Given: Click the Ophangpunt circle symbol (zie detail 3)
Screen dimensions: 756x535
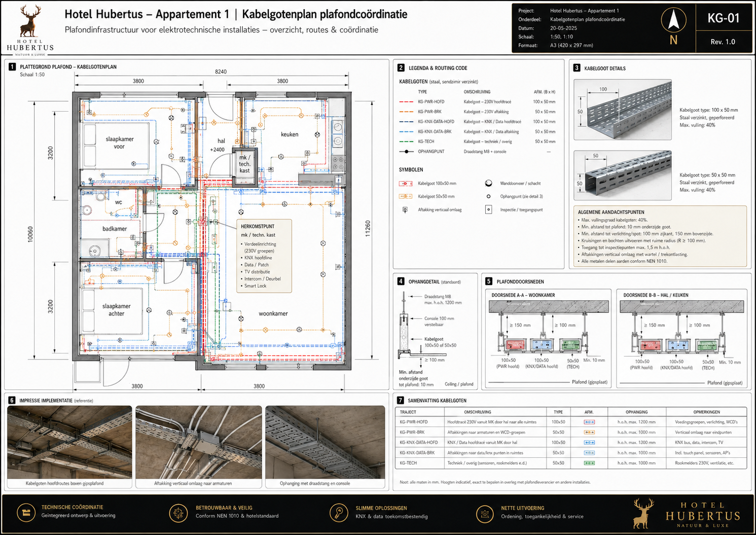Looking at the screenshot, I should pos(489,196).
